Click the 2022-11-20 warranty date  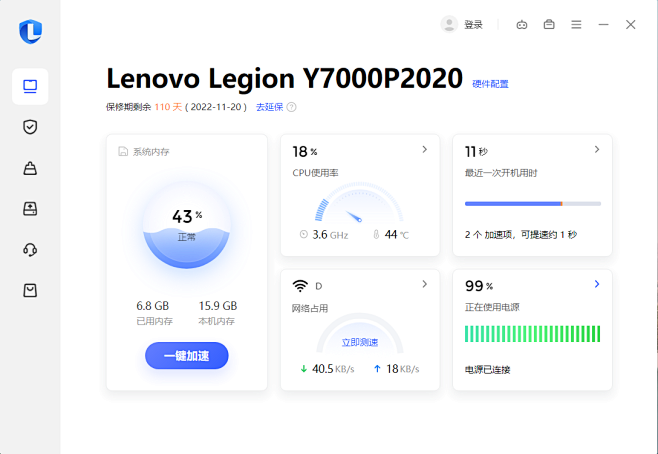[216, 107]
